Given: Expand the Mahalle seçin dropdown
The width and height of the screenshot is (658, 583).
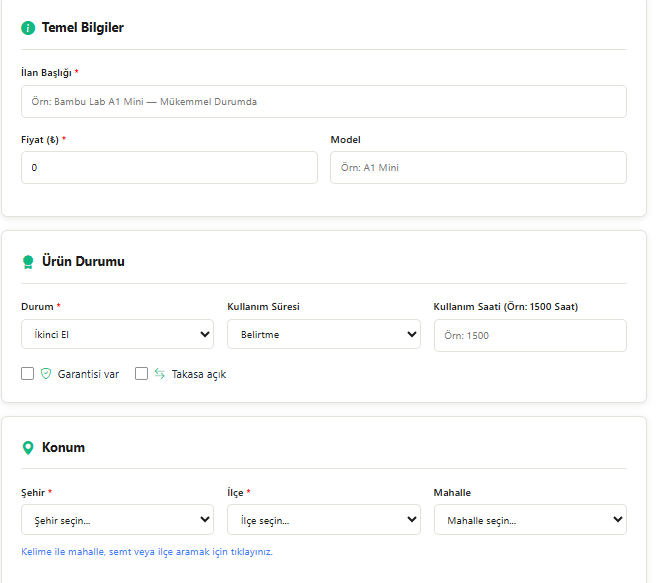Looking at the screenshot, I should [530, 520].
